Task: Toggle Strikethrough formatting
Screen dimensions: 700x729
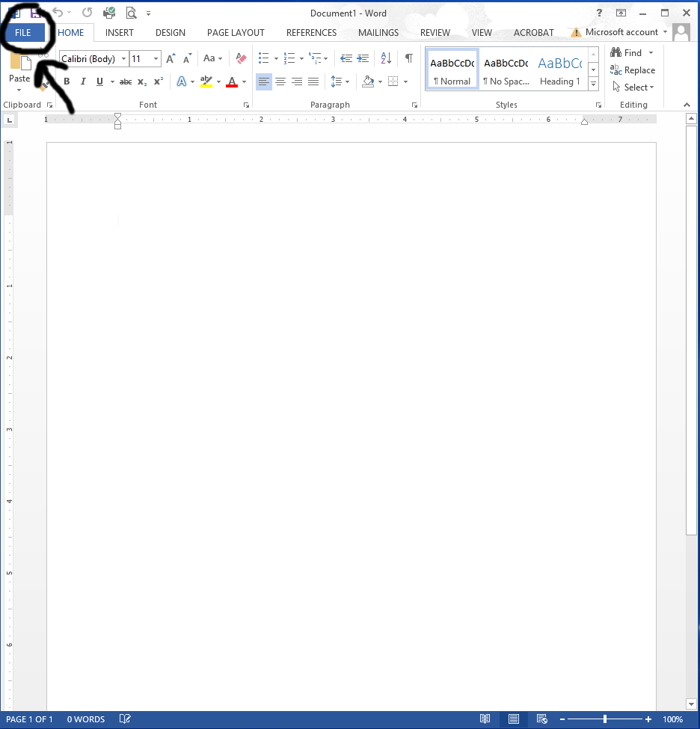Action: pos(126,81)
